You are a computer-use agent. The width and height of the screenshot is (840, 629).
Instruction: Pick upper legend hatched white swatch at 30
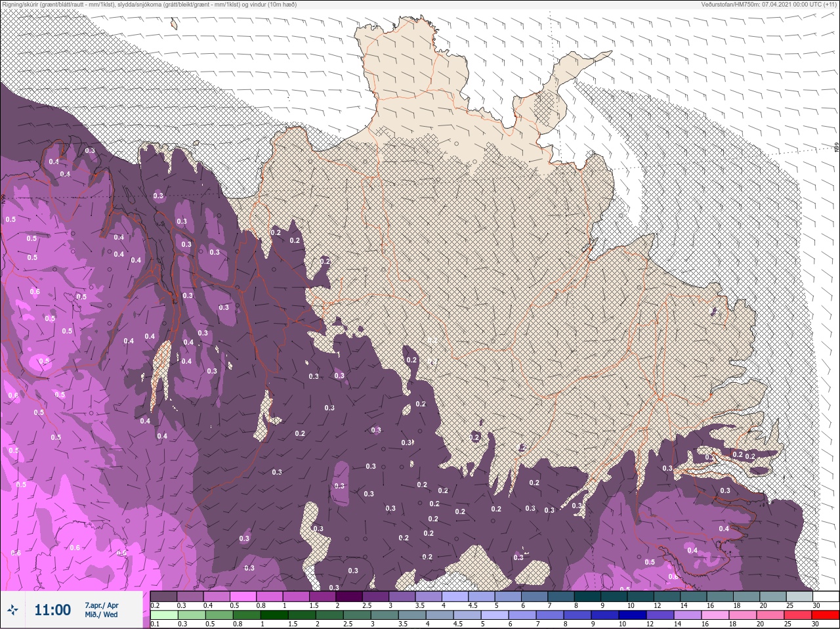826,596
